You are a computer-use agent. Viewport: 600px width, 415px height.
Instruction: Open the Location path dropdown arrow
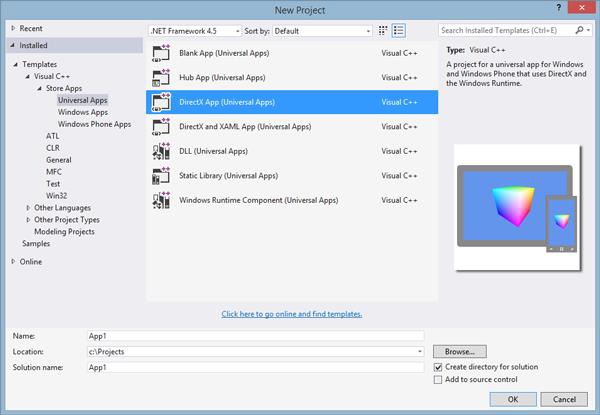[420, 352]
